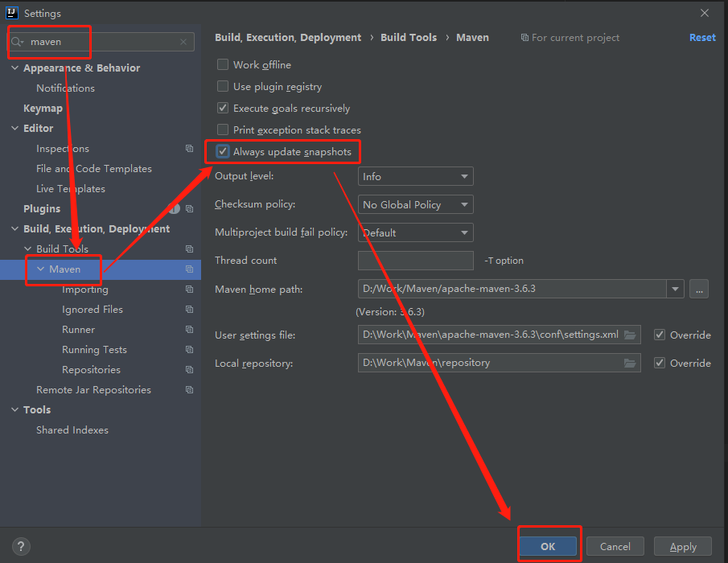Uncheck Always update snapshots

pyautogui.click(x=222, y=151)
